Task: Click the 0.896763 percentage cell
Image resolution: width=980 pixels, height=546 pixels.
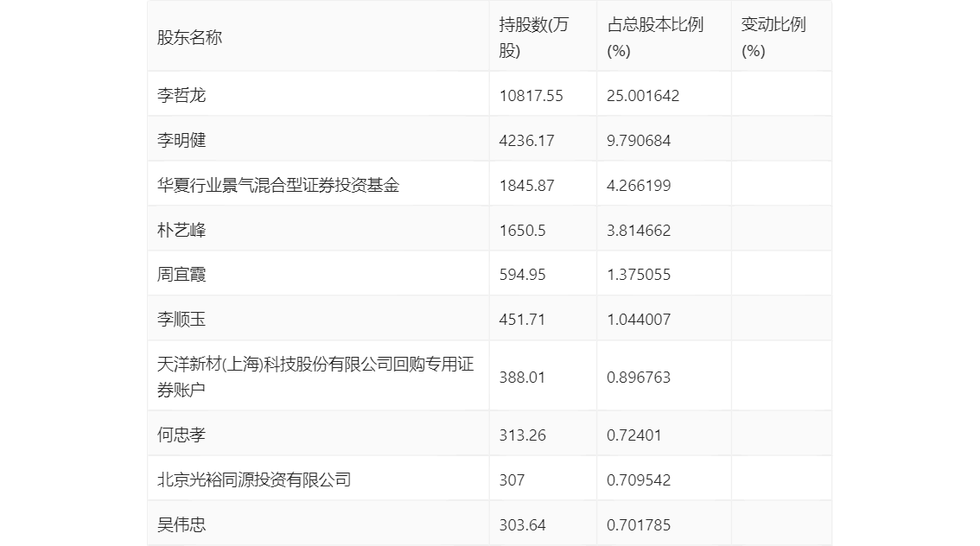Action: (x=639, y=378)
